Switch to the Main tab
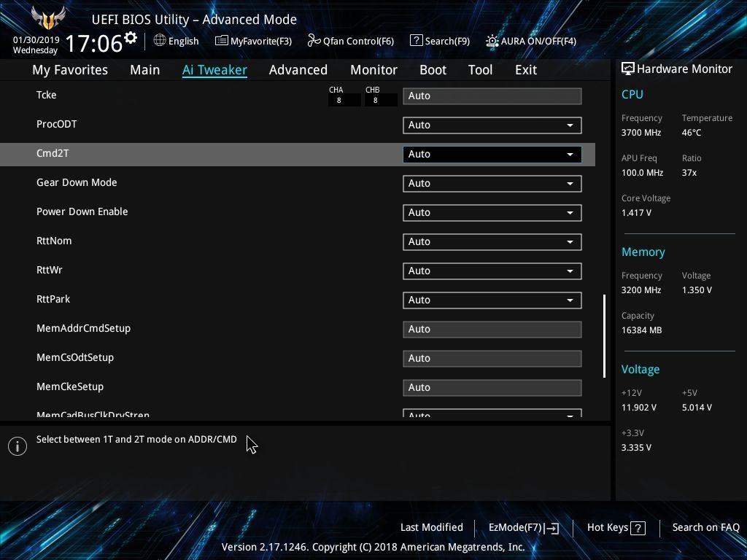The width and height of the screenshot is (747, 560). 145,70
